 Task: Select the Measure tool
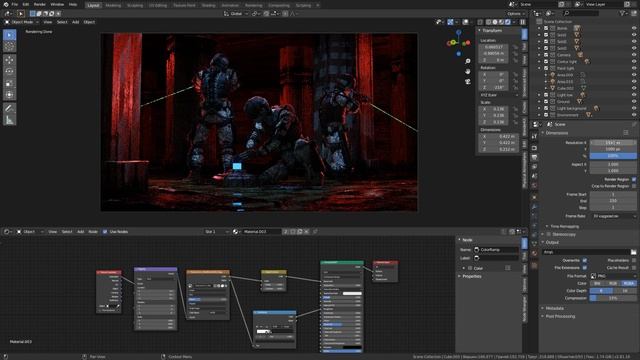pos(9,120)
